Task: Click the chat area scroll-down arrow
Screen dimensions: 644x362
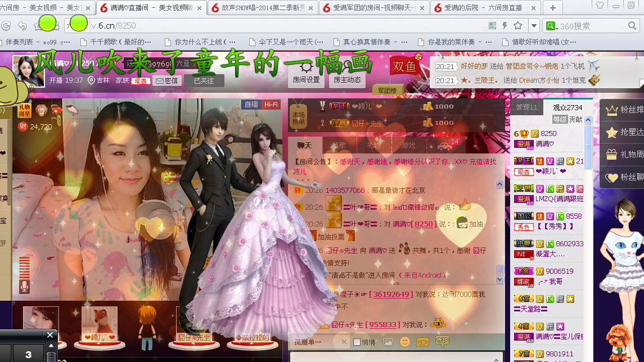Action: click(x=499, y=279)
